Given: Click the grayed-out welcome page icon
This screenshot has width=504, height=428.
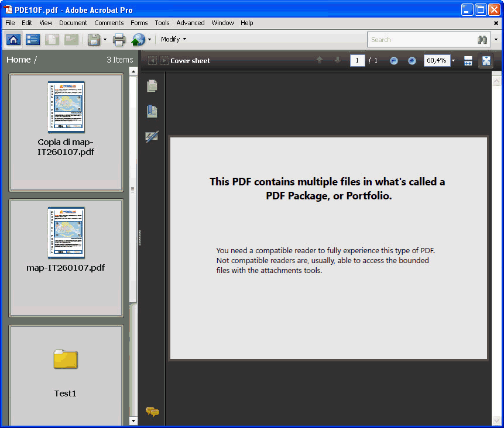Looking at the screenshot, I should tap(52, 40).
